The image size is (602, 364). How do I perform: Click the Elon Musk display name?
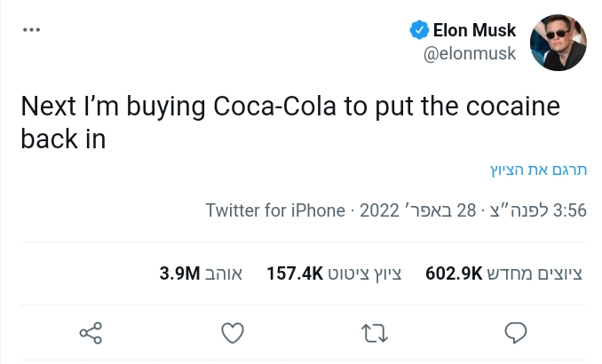[474, 31]
